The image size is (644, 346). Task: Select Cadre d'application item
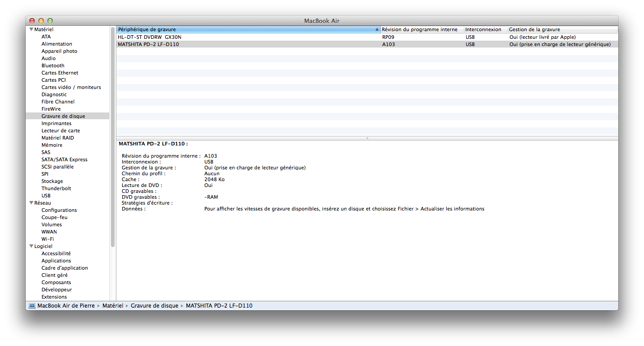[65, 268]
